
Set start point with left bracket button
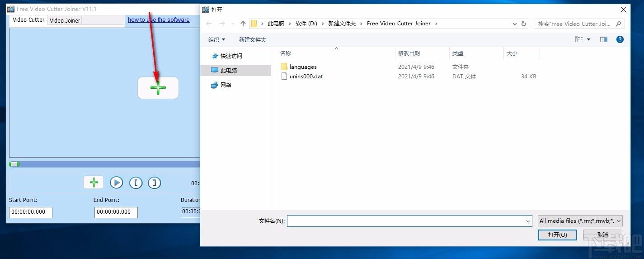pyautogui.click(x=136, y=182)
